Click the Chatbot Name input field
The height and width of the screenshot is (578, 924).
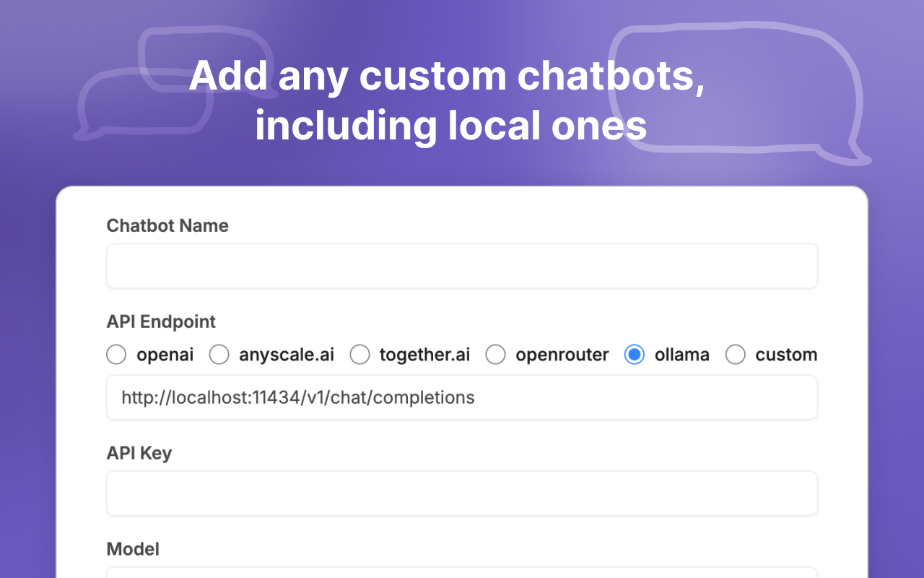pos(462,265)
